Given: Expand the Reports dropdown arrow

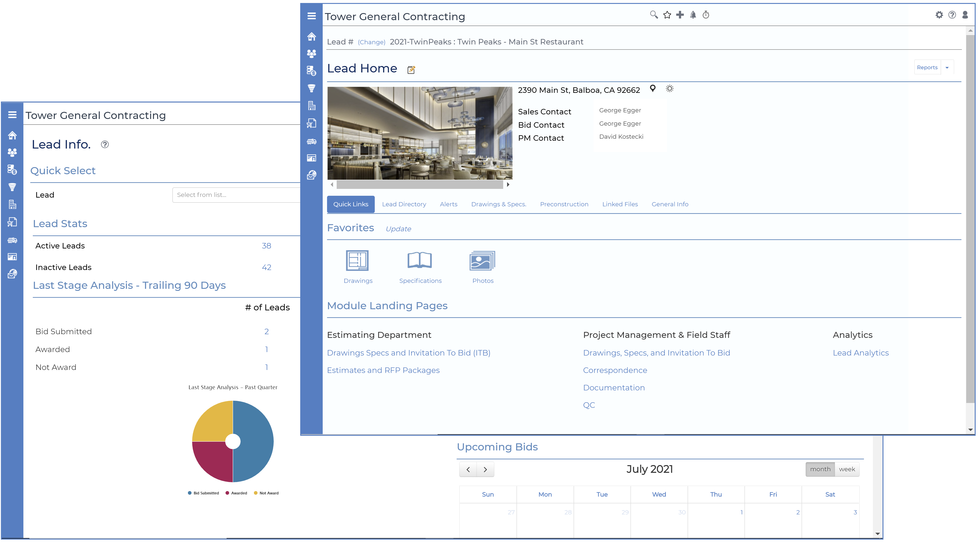Looking at the screenshot, I should 947,68.
